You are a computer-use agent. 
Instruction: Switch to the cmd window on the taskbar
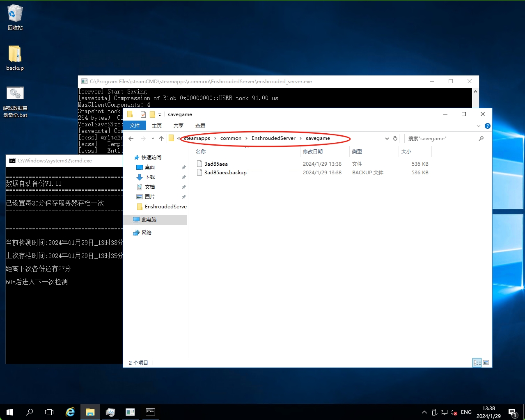point(150,412)
